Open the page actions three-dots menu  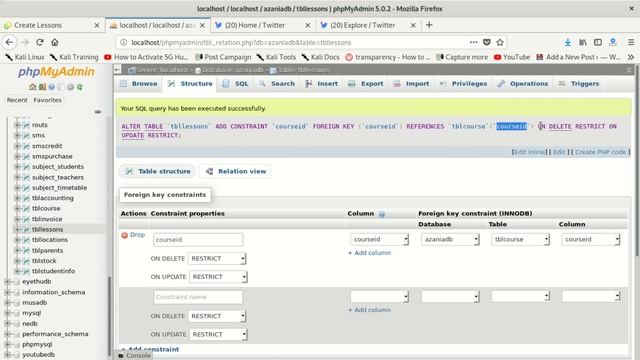pyautogui.click(x=473, y=42)
